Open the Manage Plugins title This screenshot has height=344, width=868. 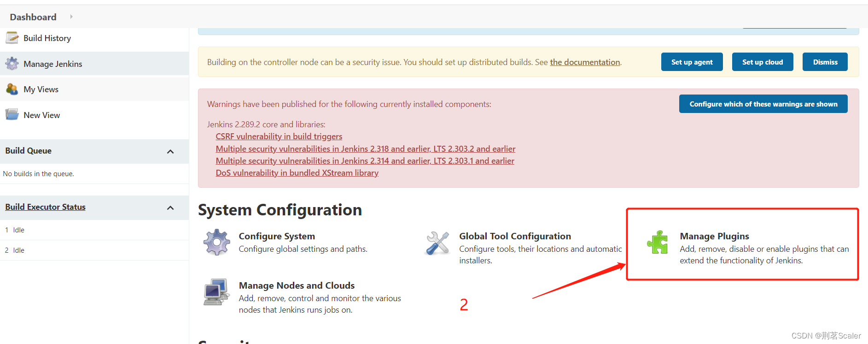click(x=714, y=236)
